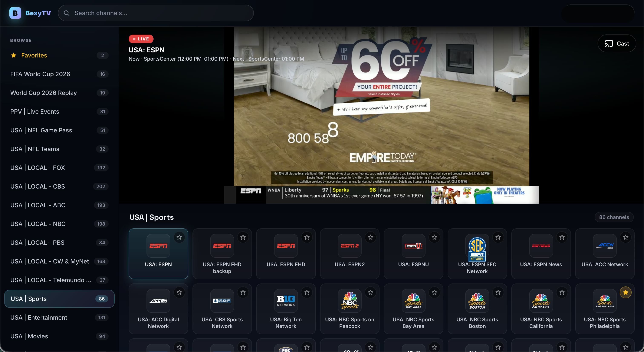Viewport: 644px width, 352px height.
Task: Click the LIVE indicator badge
Action: [141, 39]
